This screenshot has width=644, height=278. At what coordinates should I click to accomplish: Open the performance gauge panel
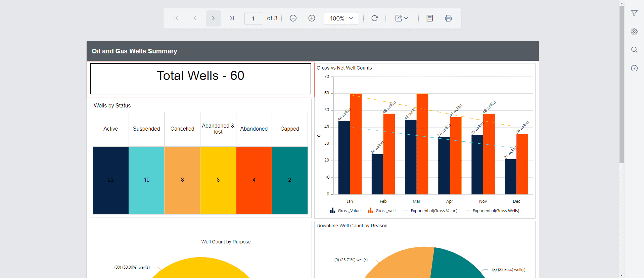point(634,68)
